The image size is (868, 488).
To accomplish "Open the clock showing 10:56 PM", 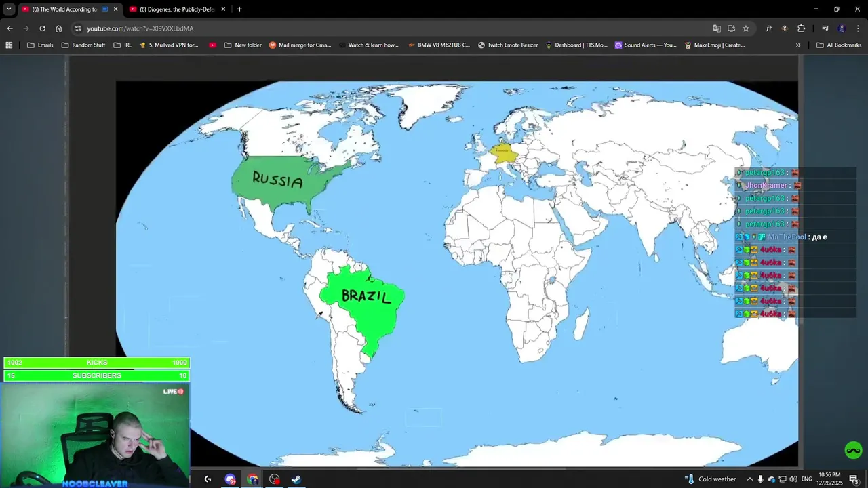I will [829, 479].
